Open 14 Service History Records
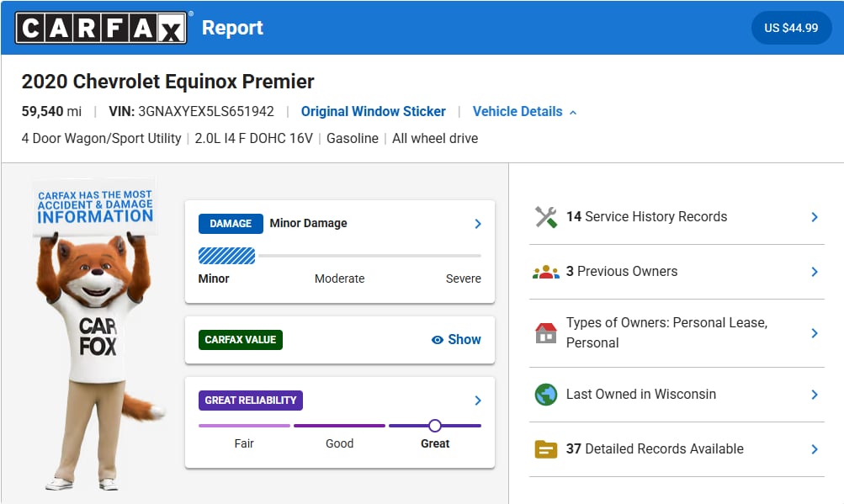Screen dimensions: 844x504 (x=677, y=217)
